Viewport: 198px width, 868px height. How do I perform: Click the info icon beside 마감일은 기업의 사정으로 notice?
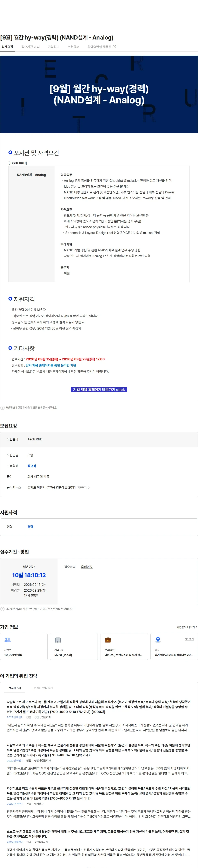(2, 609)
